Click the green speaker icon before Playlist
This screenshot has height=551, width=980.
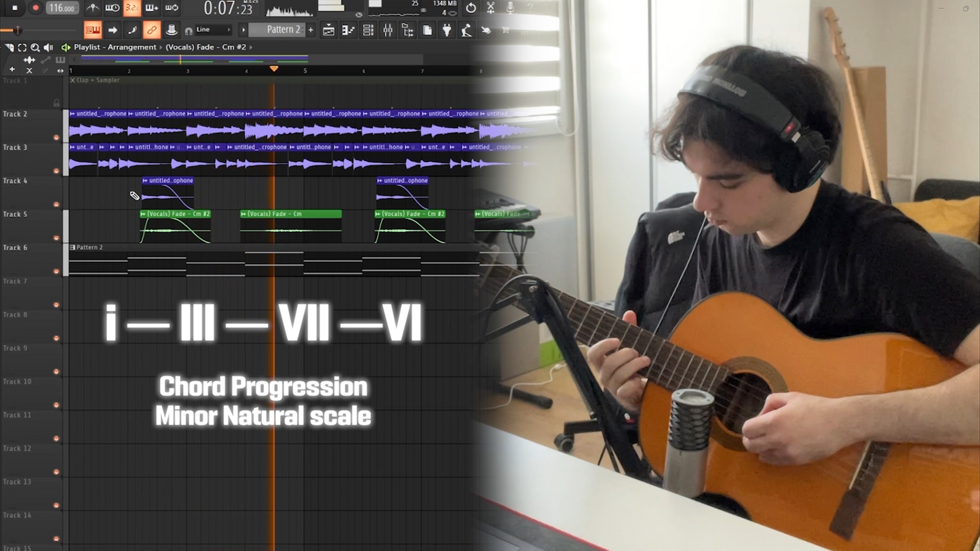tap(66, 47)
